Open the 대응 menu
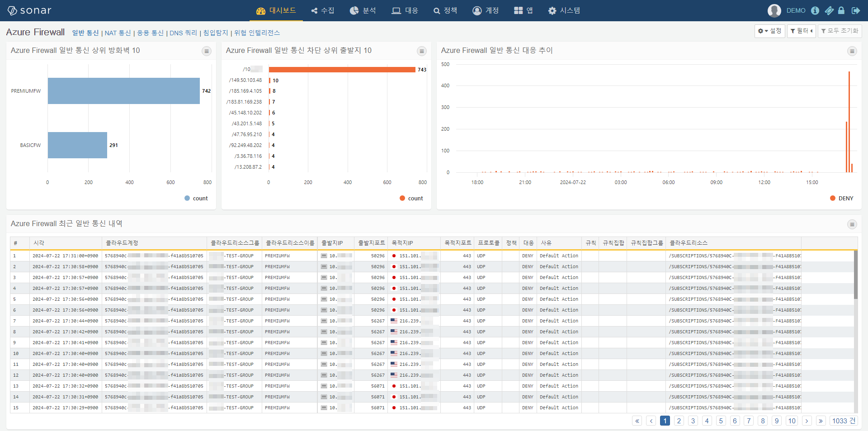Viewport: 868px width, 431px height. (x=405, y=10)
